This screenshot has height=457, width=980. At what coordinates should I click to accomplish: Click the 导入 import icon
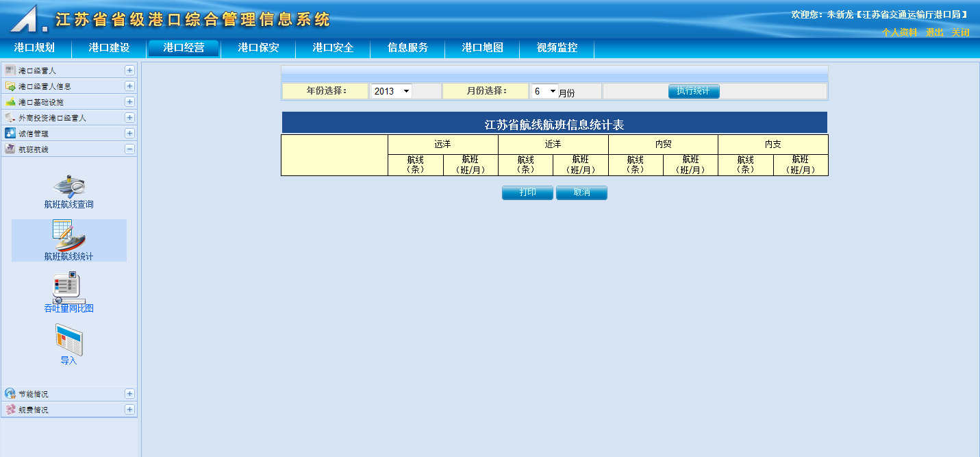tap(68, 340)
